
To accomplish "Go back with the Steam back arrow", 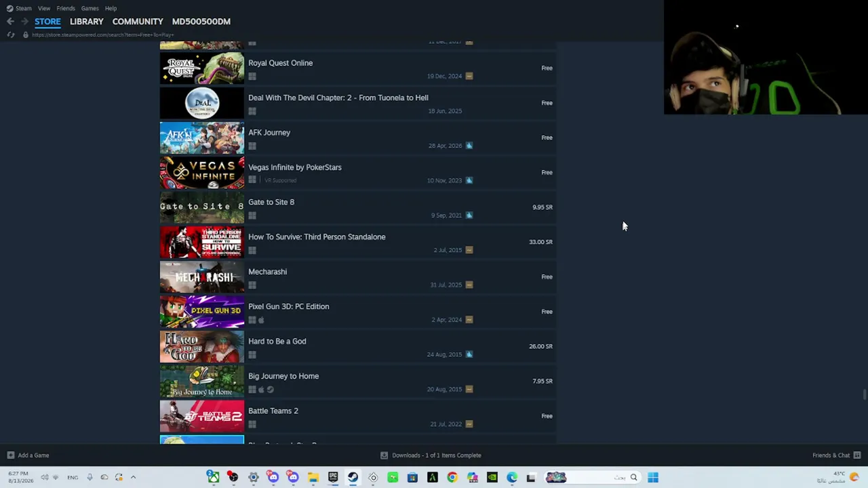I will tap(10, 22).
